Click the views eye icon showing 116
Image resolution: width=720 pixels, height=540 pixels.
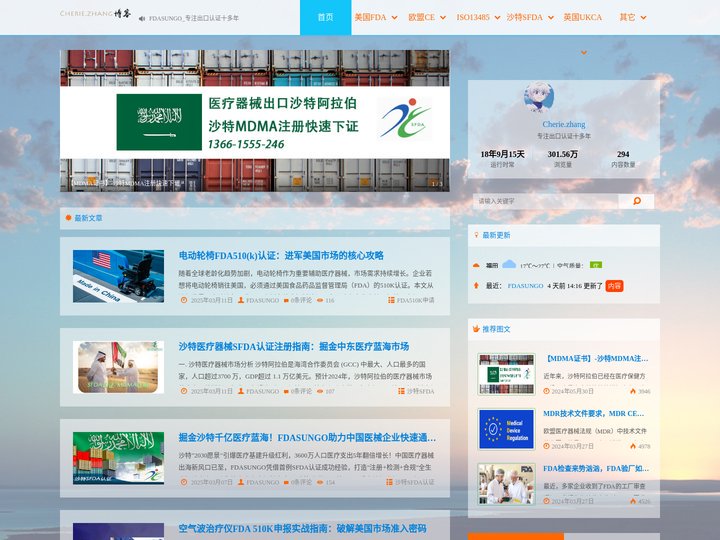coord(320,300)
